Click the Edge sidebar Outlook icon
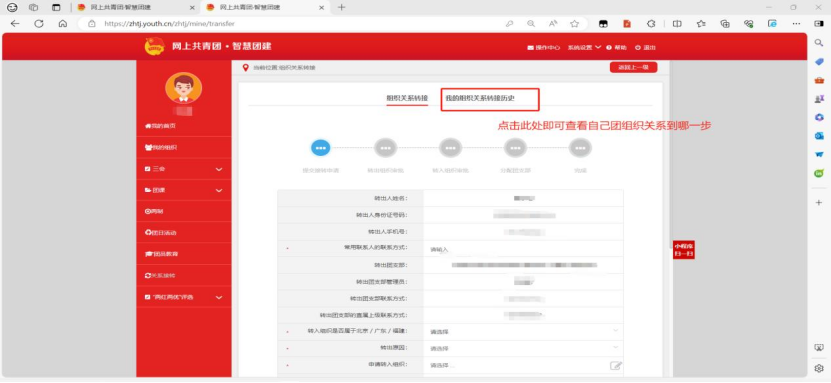The width and height of the screenshot is (831, 383). pos(819,136)
